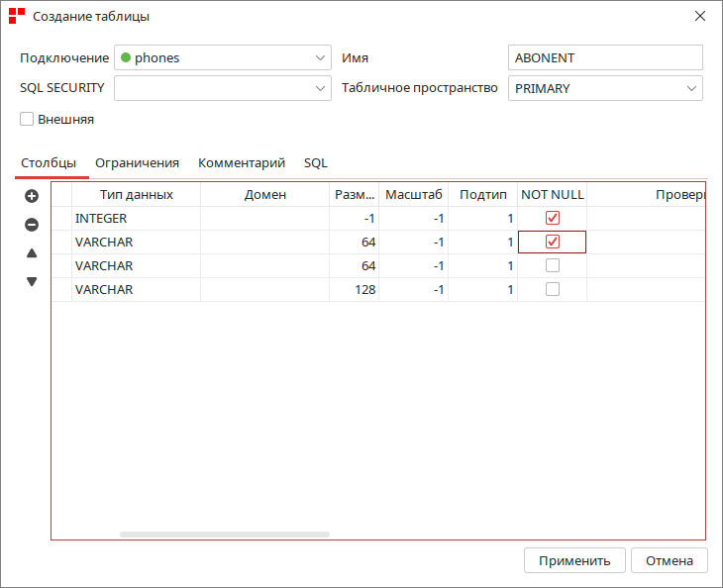Uncheck NOT NULL for INTEGER row
Screen dimensions: 723x588
553,218
